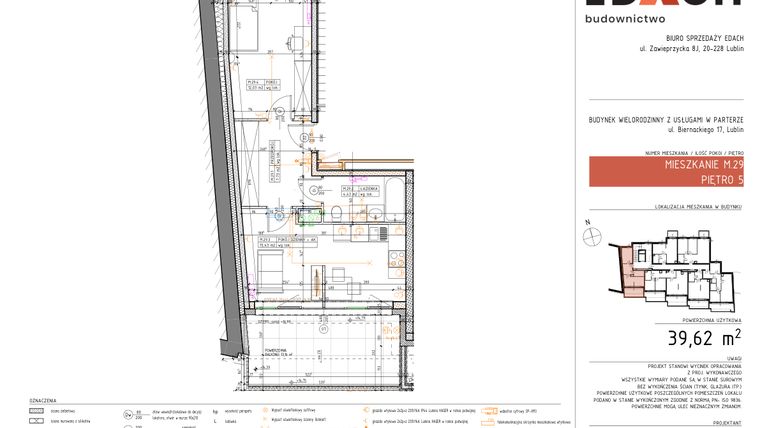This screenshot has width=760, height=428.
Task: Click the orange MIESZKANIE M.29 banner
Action: pos(666,171)
